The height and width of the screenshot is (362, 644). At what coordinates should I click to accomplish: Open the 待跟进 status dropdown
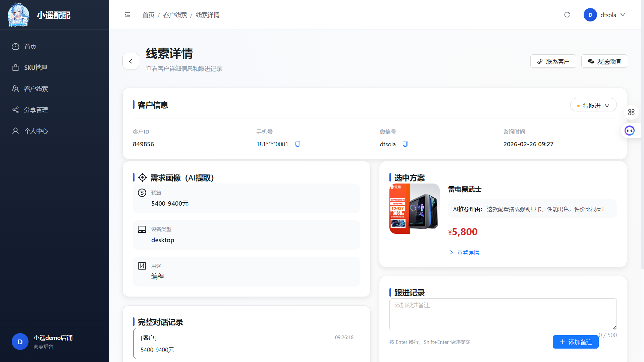click(x=593, y=105)
